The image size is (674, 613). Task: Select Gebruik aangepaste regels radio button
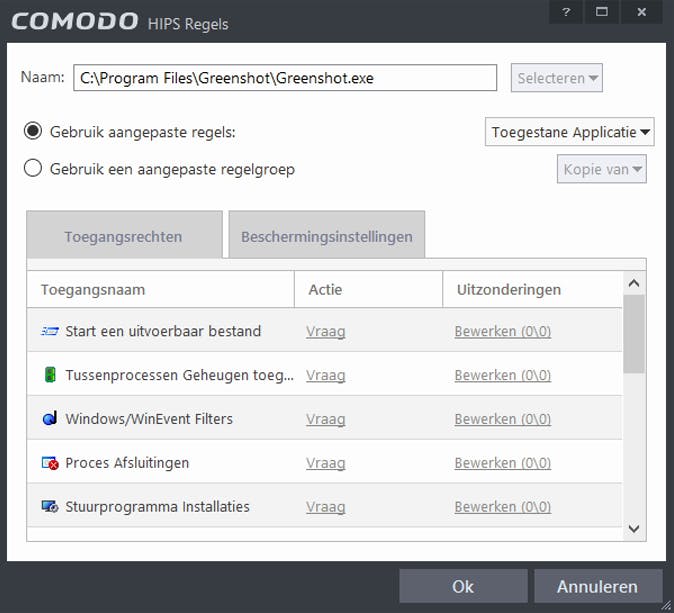click(33, 131)
